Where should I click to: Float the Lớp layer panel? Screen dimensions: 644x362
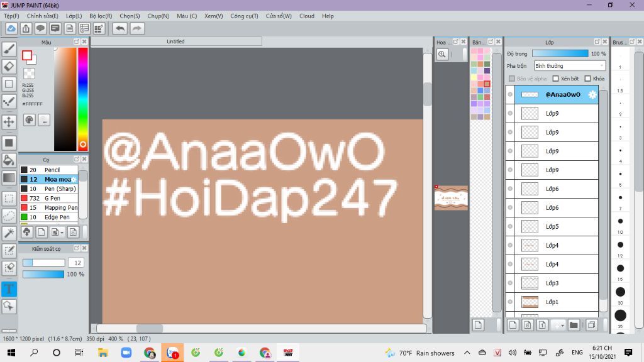pyautogui.click(x=597, y=42)
